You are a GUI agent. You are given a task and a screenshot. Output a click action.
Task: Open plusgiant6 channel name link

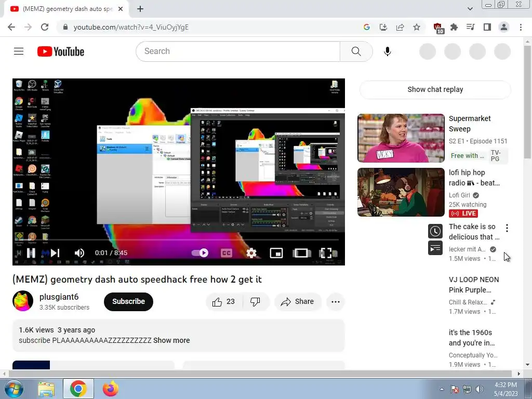59,297
